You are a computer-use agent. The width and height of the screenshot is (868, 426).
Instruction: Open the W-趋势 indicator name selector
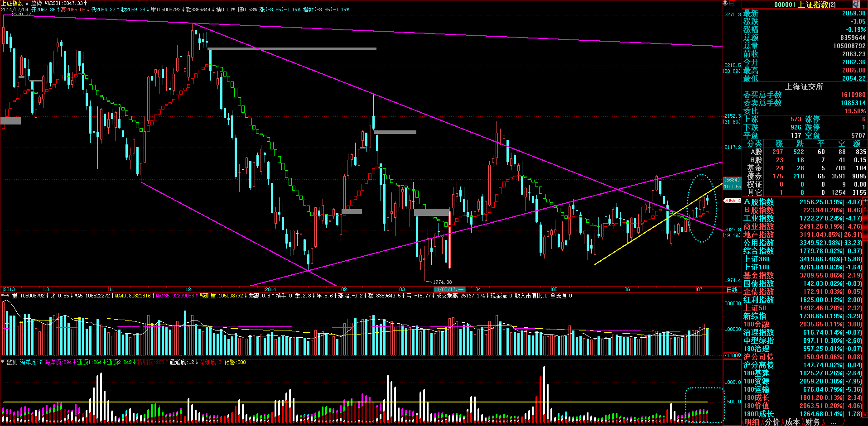pyautogui.click(x=34, y=3)
